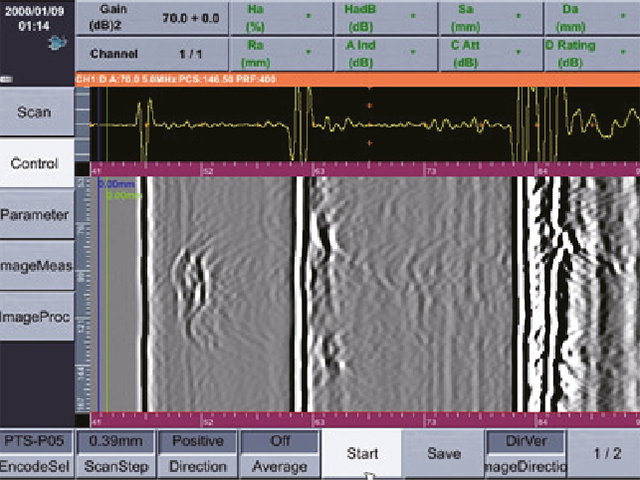640x480 pixels.
Task: Select the C Att (dB) readout box
Action: 491,53
